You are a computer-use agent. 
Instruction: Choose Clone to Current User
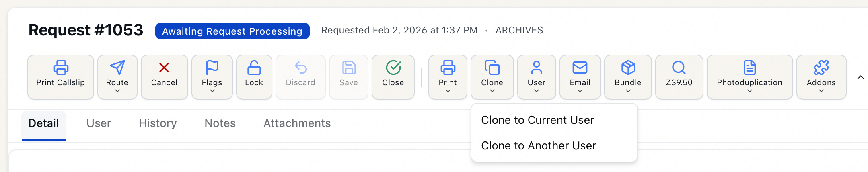point(554,120)
